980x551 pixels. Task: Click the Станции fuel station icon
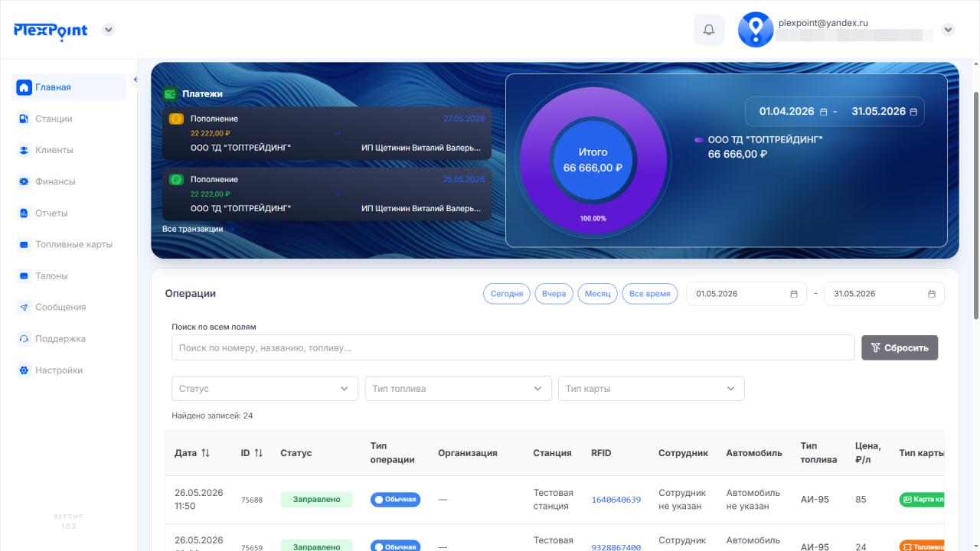click(x=24, y=119)
